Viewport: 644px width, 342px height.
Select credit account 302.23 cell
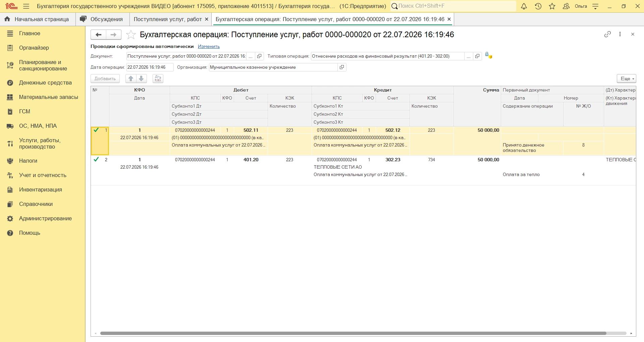coord(393,160)
